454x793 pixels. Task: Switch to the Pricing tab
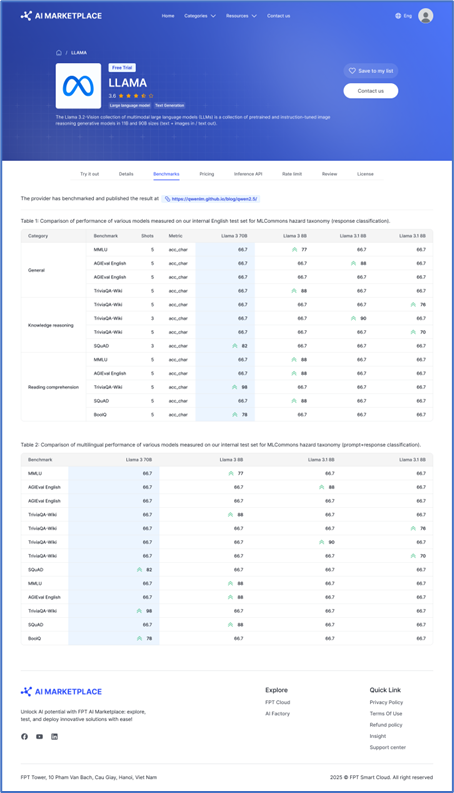pos(206,174)
